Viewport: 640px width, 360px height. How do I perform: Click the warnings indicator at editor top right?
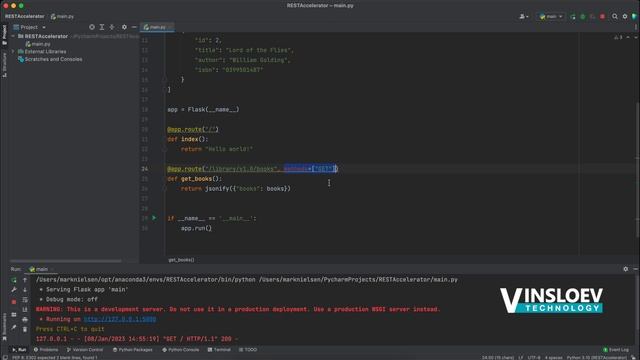click(x=618, y=37)
